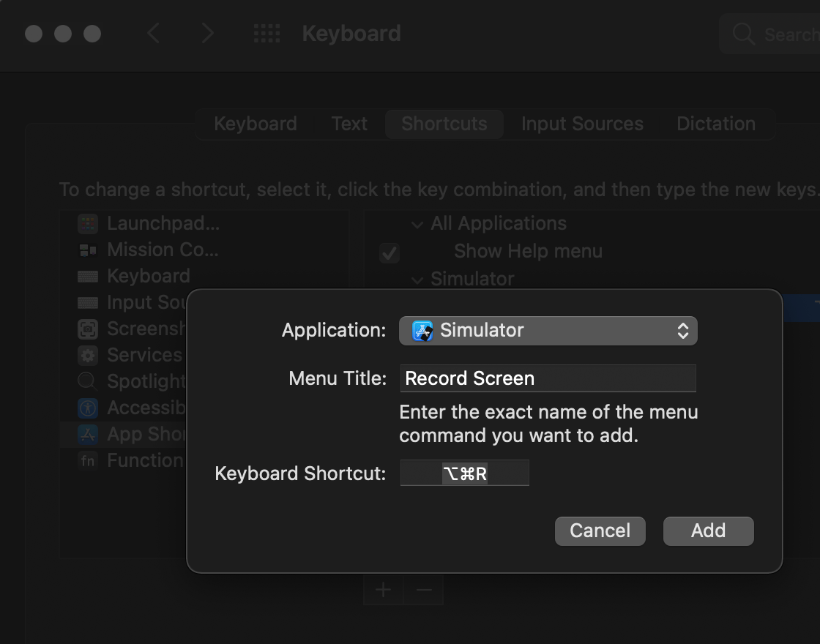
Task: Select the Accessibility shortcuts icon
Action: coord(88,408)
